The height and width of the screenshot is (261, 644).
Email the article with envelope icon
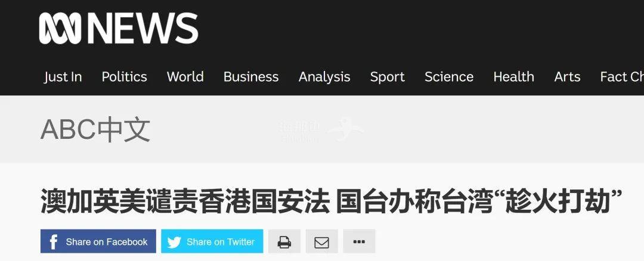point(321,241)
